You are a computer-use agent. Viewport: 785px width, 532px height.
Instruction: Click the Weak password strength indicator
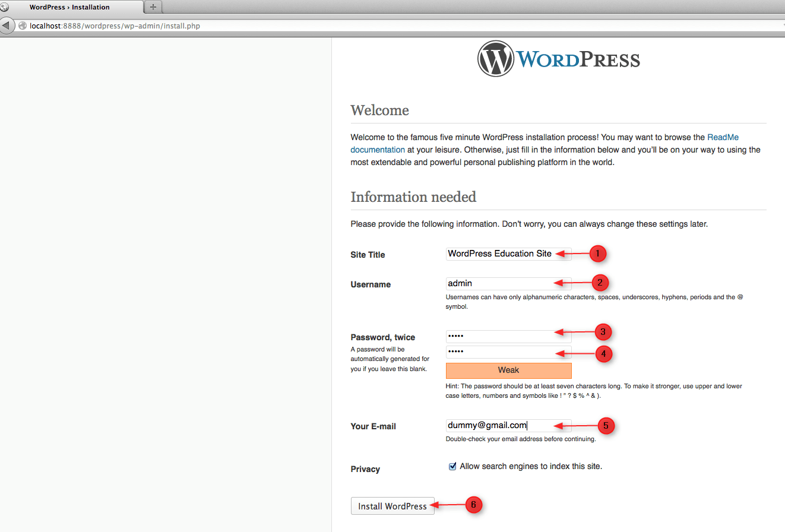coord(509,370)
